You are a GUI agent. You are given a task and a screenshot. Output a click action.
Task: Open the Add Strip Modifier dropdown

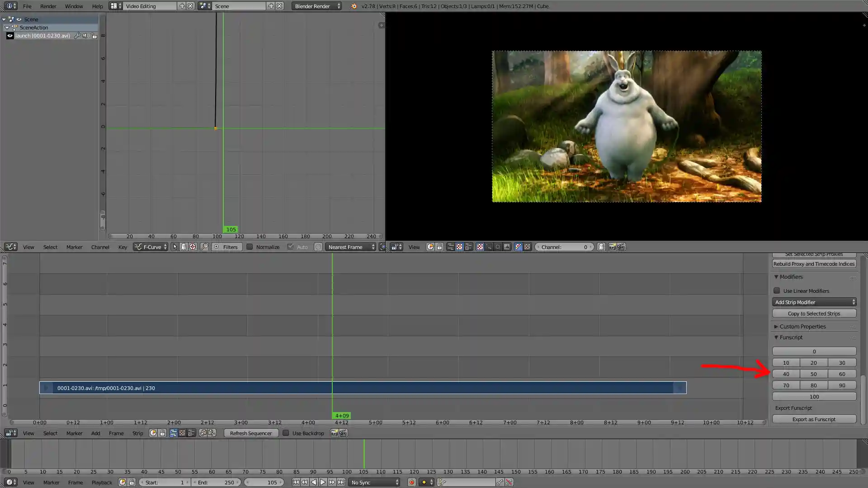814,302
